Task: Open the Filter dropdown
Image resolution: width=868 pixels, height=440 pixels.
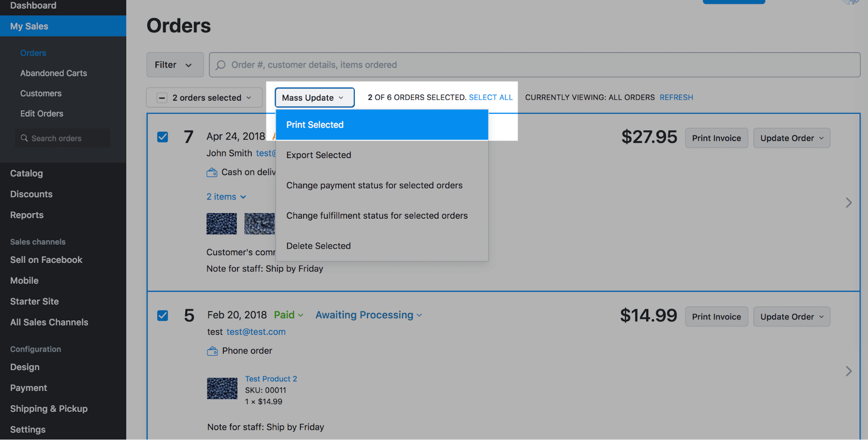Action: click(x=175, y=65)
